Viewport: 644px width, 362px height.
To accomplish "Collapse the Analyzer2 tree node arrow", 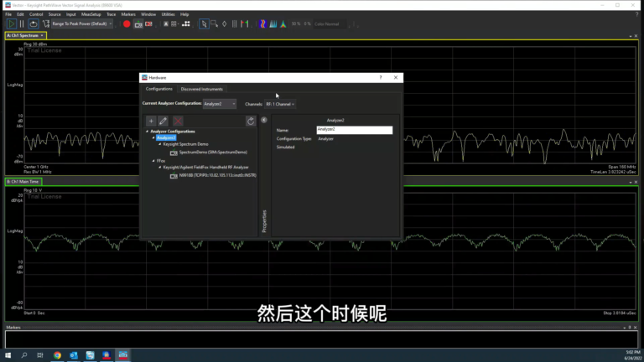I will pos(153,138).
